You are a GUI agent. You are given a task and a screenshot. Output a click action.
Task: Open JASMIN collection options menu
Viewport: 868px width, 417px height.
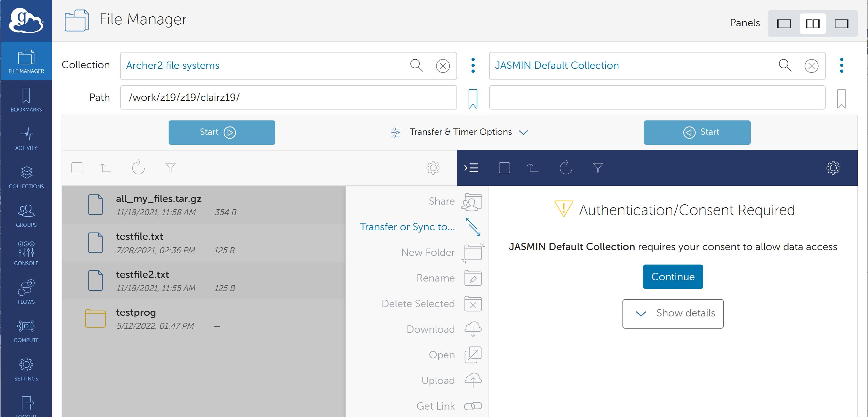(842, 65)
